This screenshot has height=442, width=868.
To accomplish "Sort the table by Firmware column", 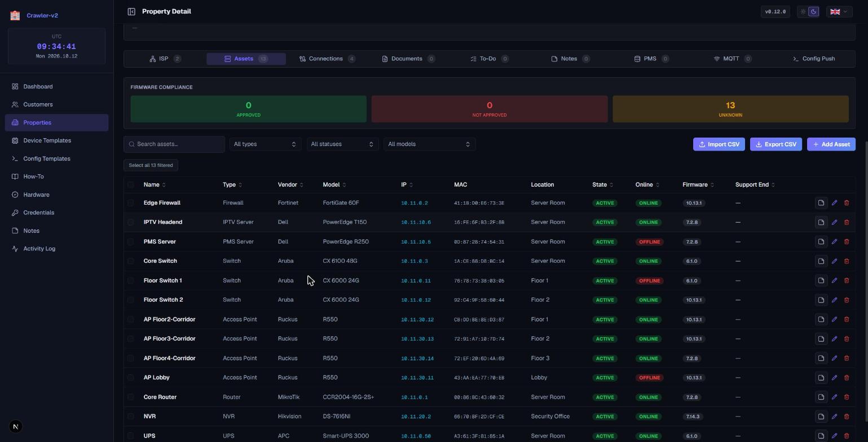I will (698, 185).
